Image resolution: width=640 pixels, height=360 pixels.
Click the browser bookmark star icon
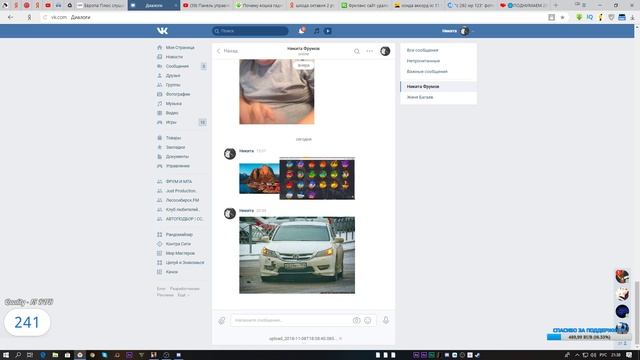[x=562, y=17]
